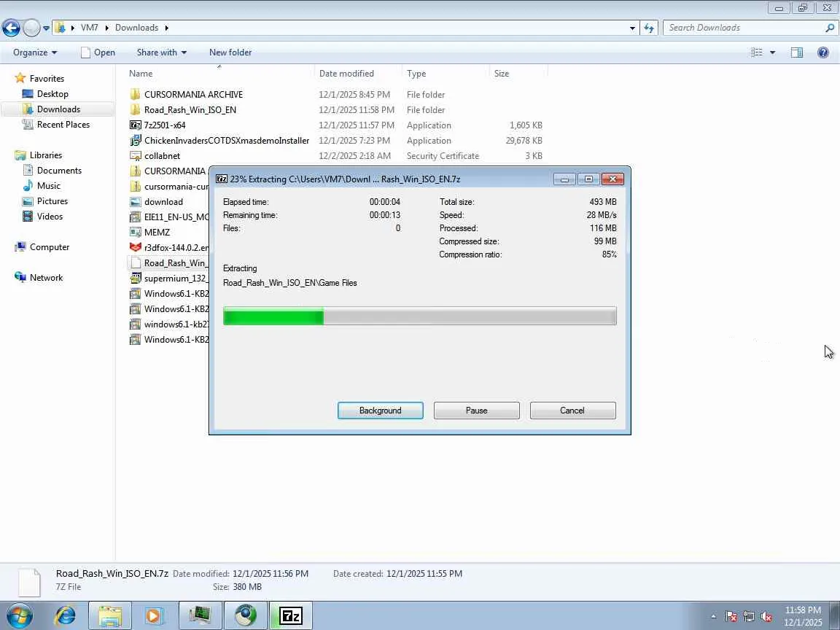Send extraction to Background
The image size is (840, 630).
tap(381, 411)
